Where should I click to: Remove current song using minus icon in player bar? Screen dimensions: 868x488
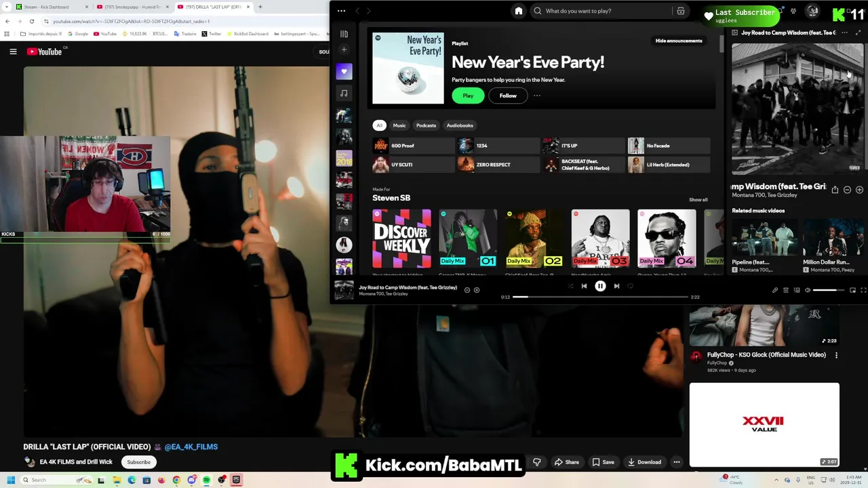467,290
